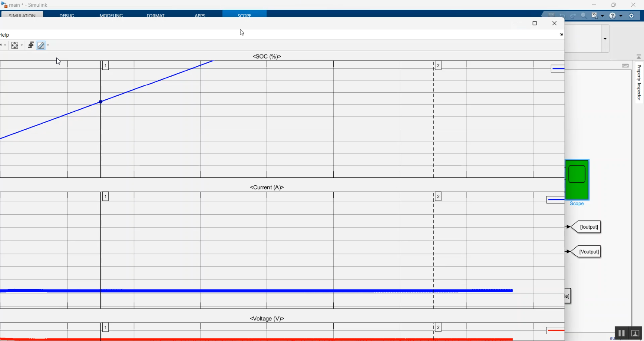Toggle the Cursor Measurements ruler button
This screenshot has width=644, height=341.
(x=41, y=45)
